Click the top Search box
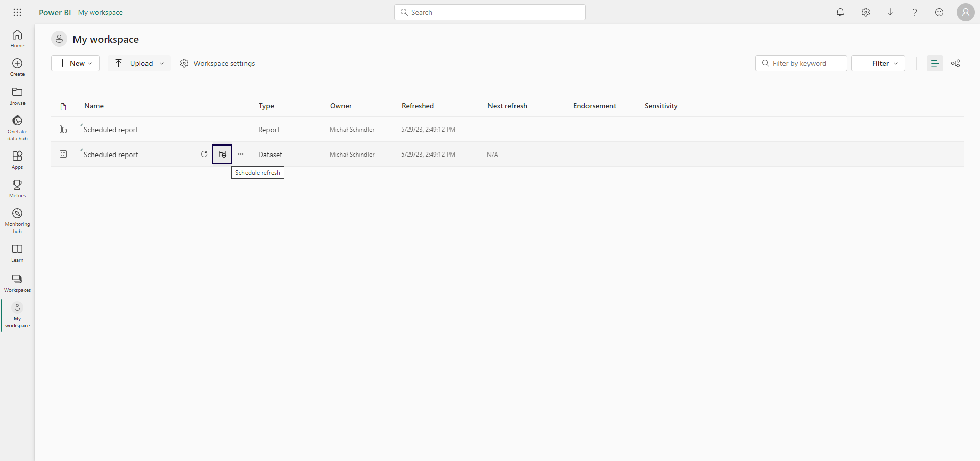The width and height of the screenshot is (980, 461). pos(490,12)
